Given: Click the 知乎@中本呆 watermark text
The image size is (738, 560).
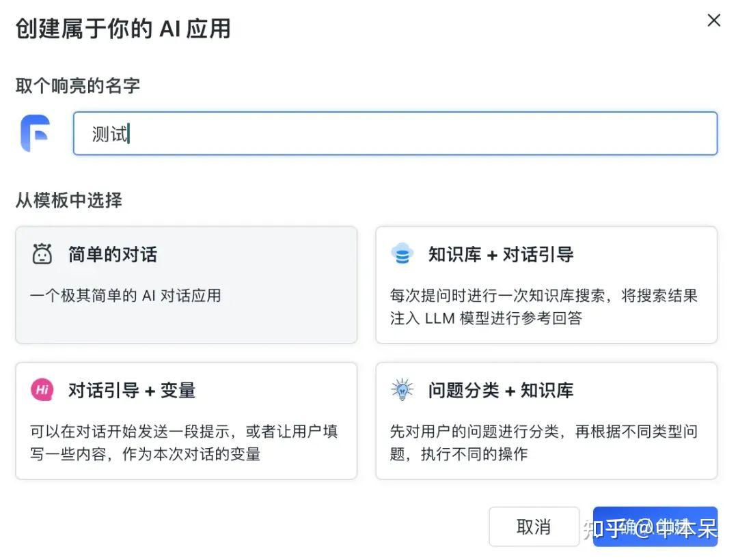Looking at the screenshot, I should 649,529.
